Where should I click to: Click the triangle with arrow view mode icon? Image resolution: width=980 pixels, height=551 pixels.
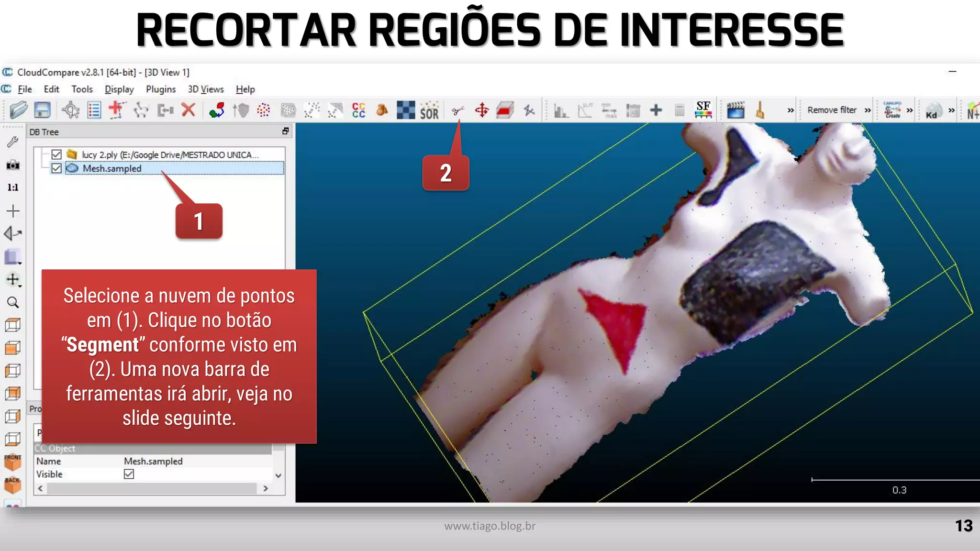[13, 233]
